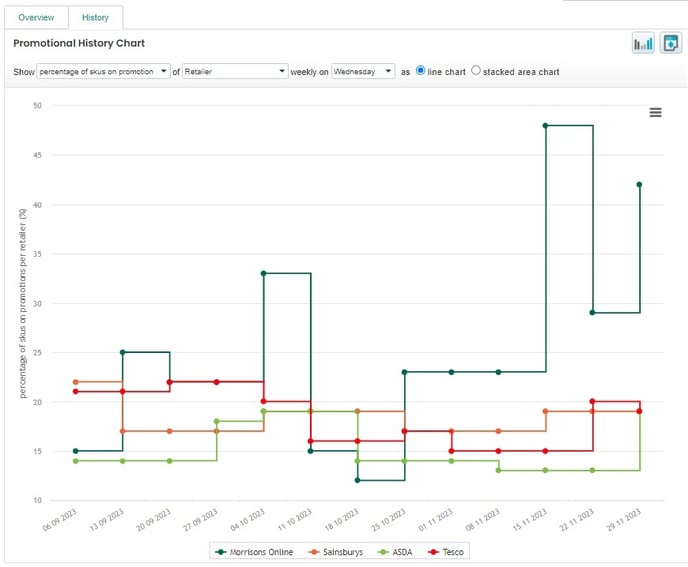
Task: Select the line chart radio option
Action: (x=420, y=71)
